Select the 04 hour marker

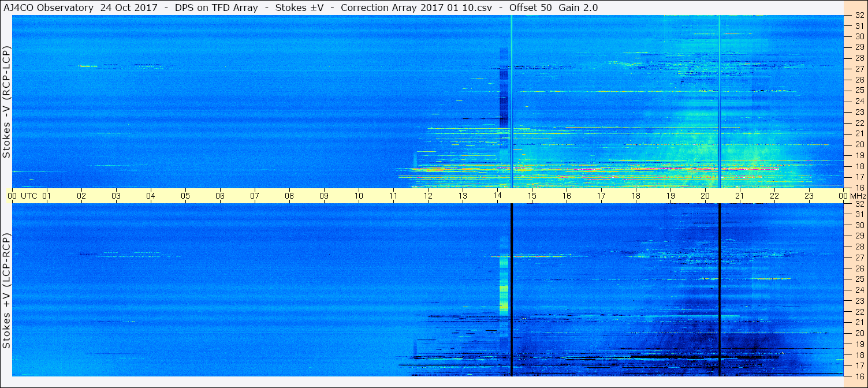tap(151, 196)
